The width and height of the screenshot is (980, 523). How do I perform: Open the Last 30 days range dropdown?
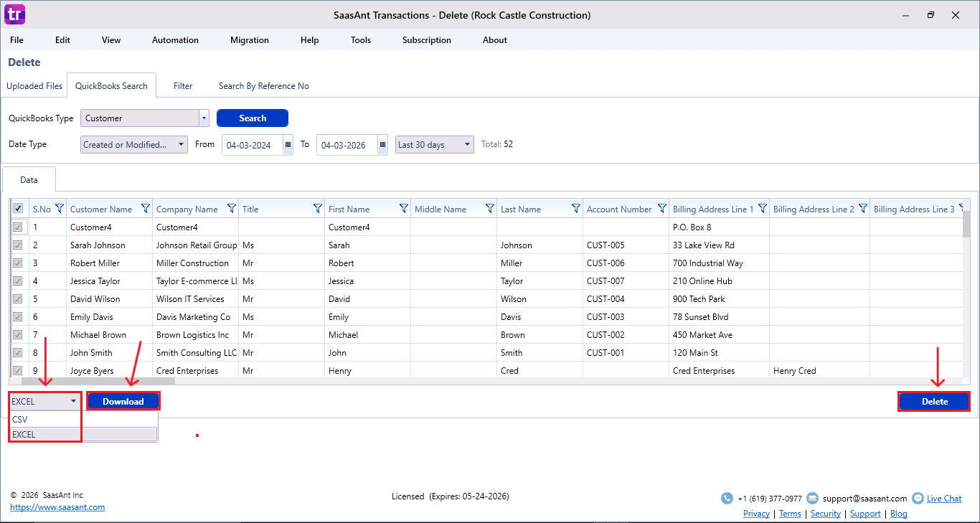tap(467, 145)
